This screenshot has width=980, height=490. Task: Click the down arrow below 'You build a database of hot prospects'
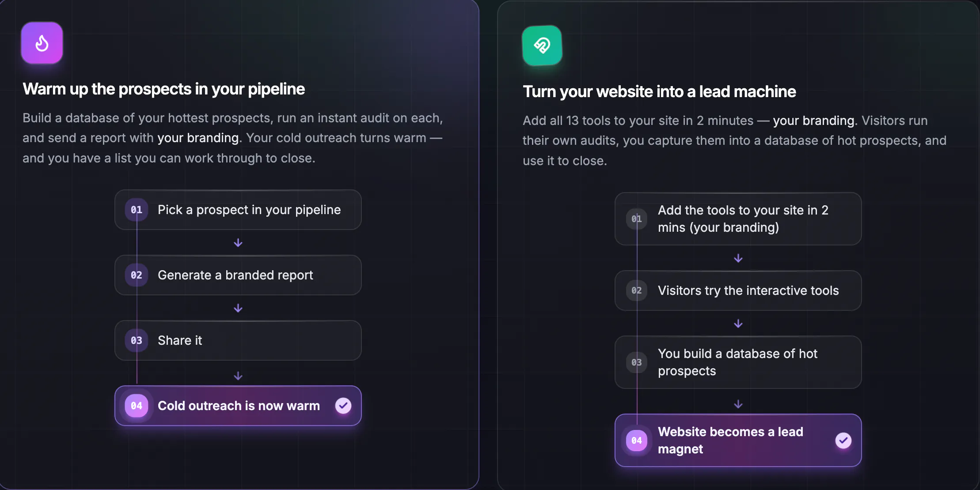pyautogui.click(x=738, y=404)
